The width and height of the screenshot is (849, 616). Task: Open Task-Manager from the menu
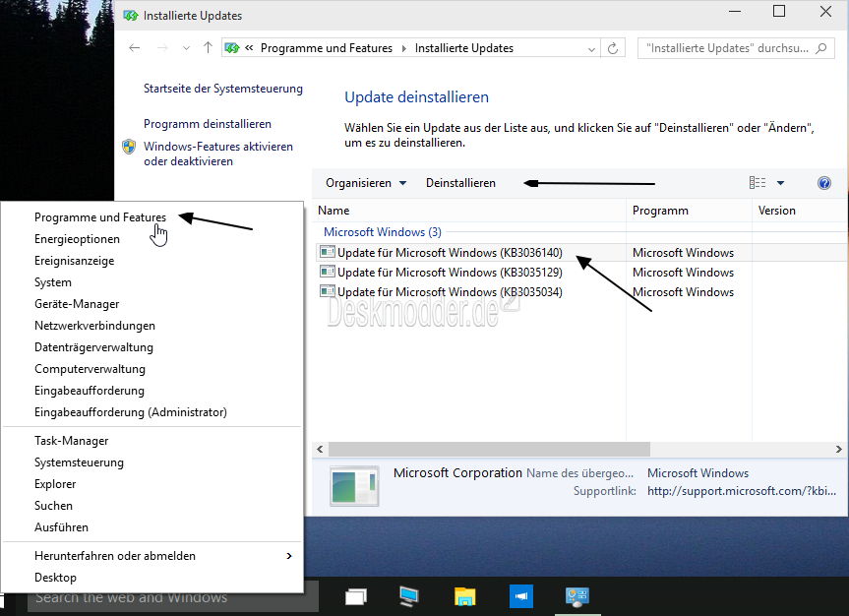[72, 441]
